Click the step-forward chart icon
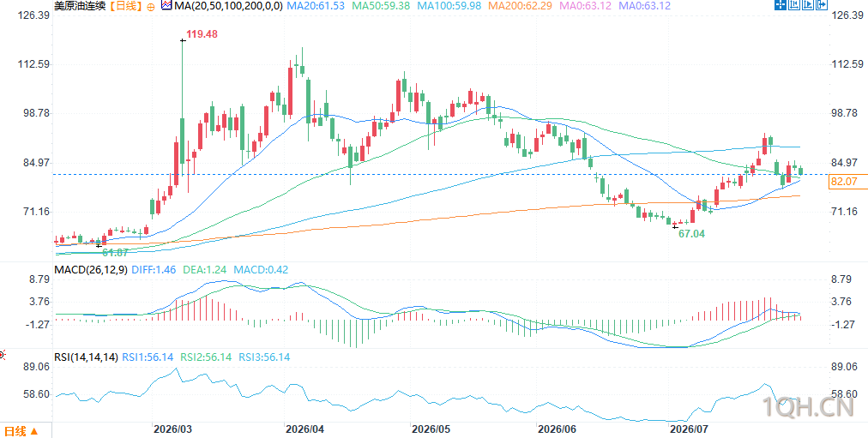Image resolution: width=868 pixels, height=438 pixels. (808, 4)
